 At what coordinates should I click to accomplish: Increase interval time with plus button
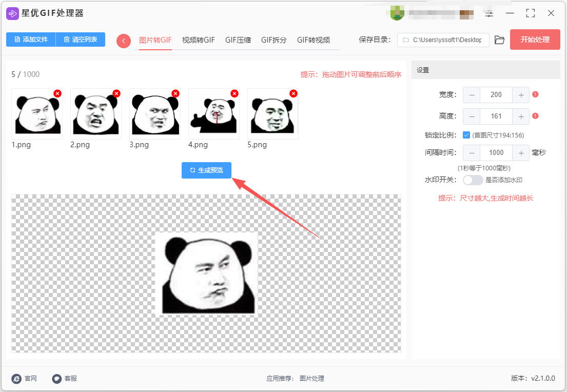click(521, 153)
